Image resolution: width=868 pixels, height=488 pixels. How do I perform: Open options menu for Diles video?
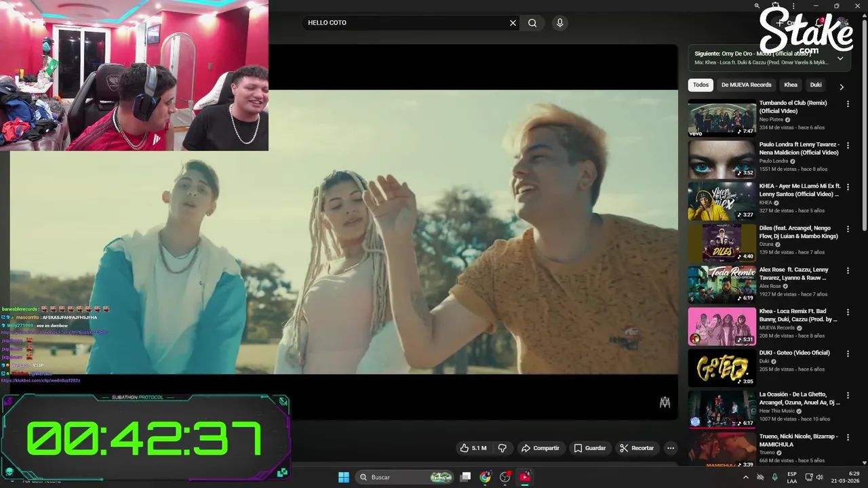tap(848, 228)
